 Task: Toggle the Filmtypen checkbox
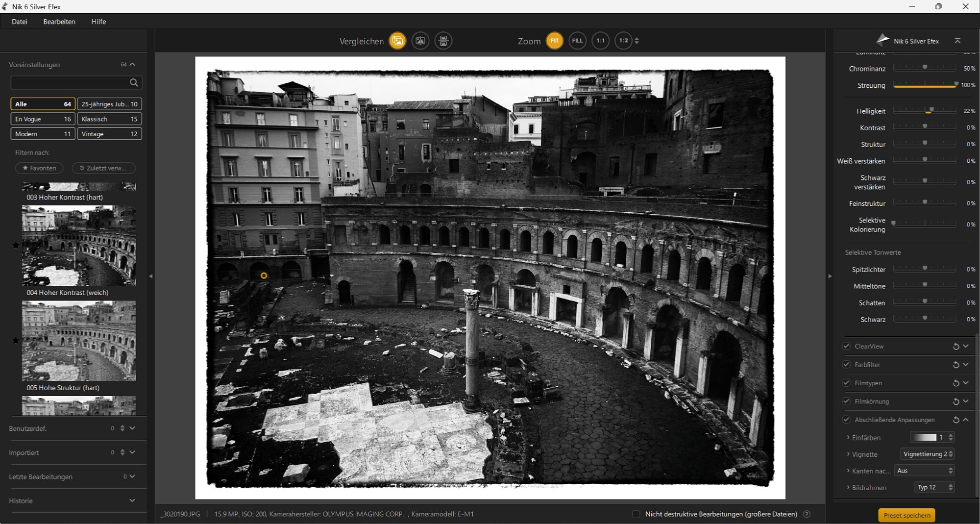click(846, 383)
